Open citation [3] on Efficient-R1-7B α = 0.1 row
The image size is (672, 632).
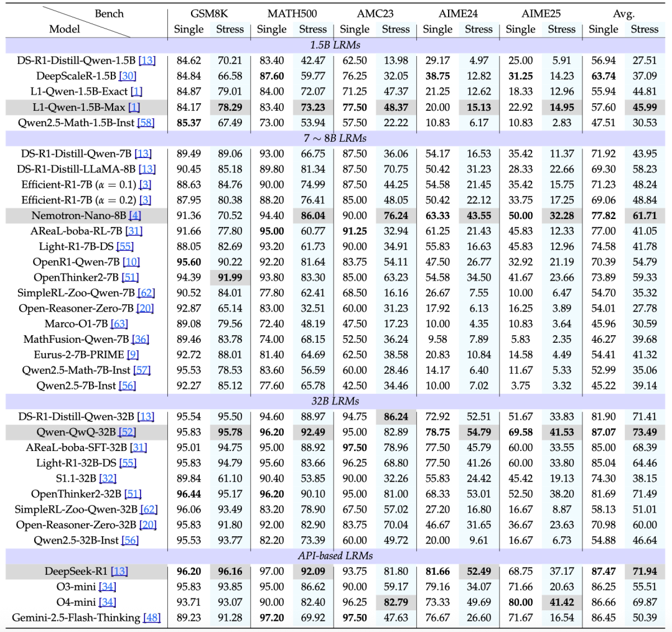click(x=145, y=185)
